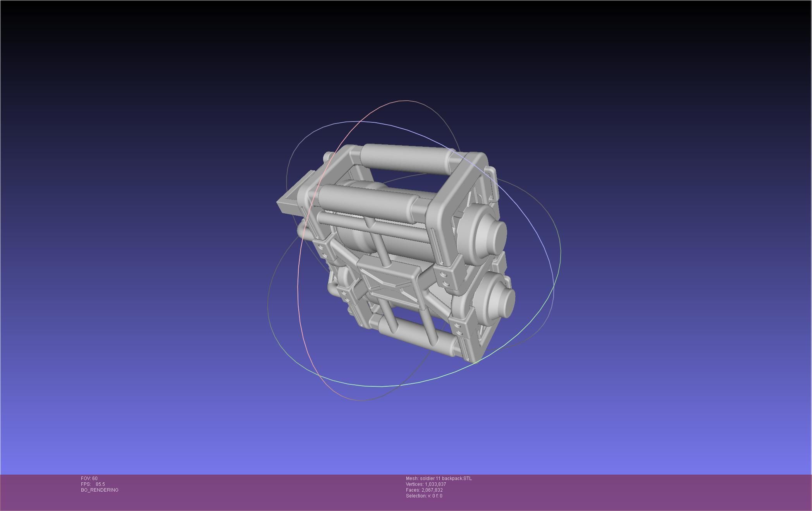Click the Vertices count text
The height and width of the screenshot is (511, 812).
[426, 484]
